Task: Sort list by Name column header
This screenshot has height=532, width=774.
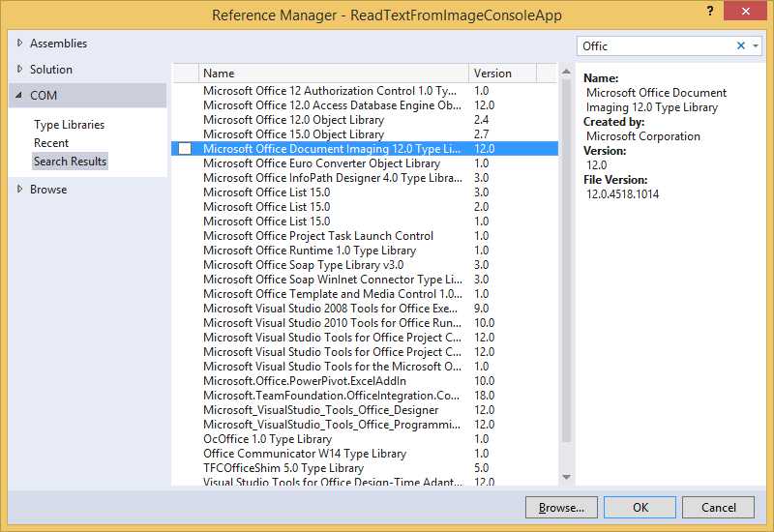Action: [334, 74]
